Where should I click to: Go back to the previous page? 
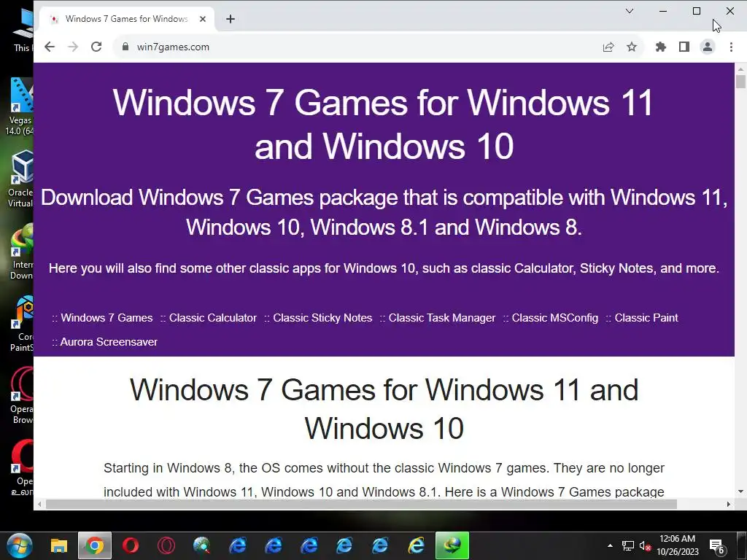(x=50, y=47)
